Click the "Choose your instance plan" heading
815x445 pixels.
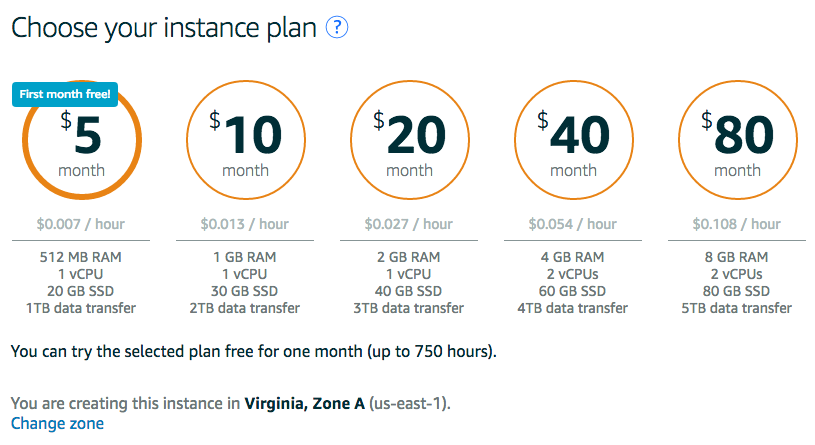(164, 29)
